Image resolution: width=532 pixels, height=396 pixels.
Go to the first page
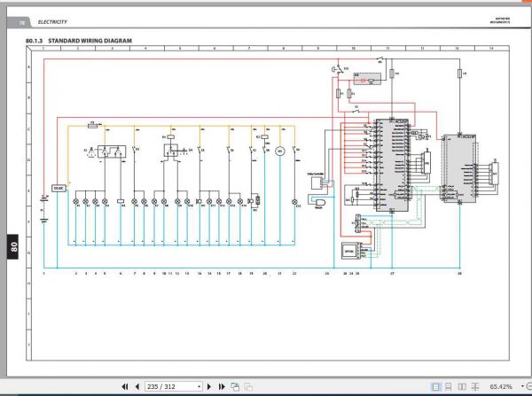click(125, 386)
